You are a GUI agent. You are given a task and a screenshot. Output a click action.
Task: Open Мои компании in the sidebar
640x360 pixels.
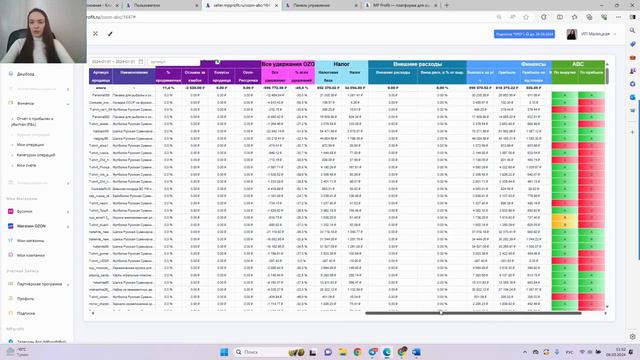tap(31, 255)
